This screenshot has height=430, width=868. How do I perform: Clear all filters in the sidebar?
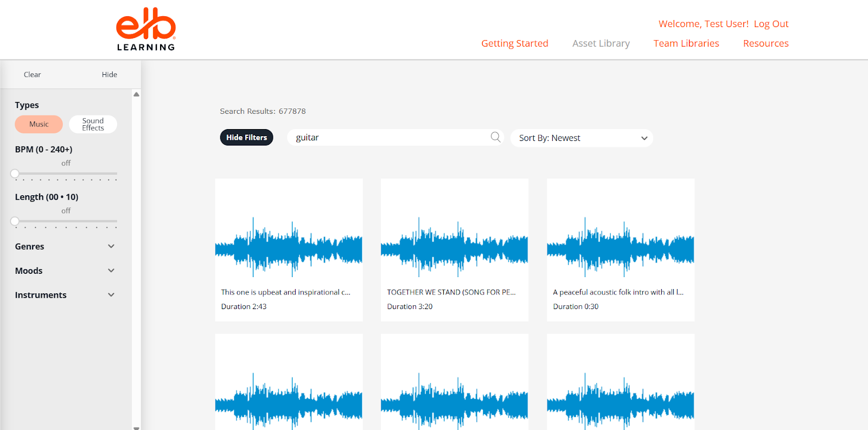click(x=32, y=75)
